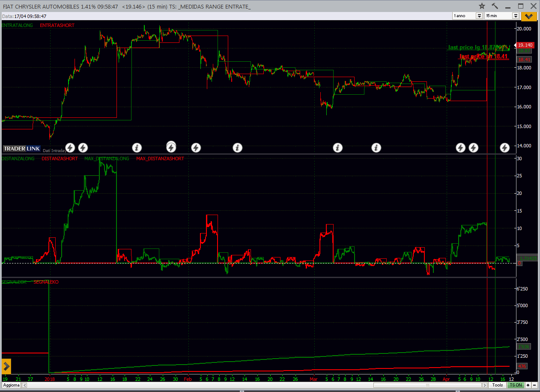
Task: Click the green 1936 value tag
Action: pos(523,347)
